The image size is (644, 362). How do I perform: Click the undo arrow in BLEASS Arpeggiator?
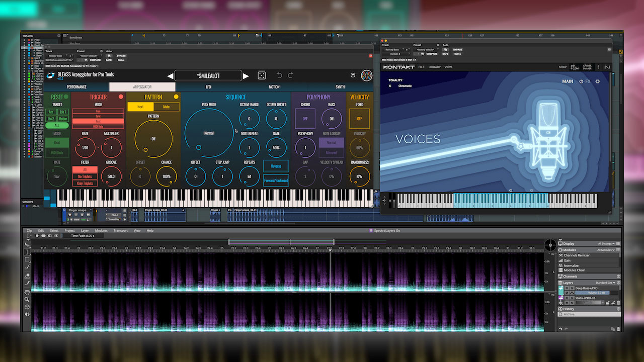click(x=279, y=75)
